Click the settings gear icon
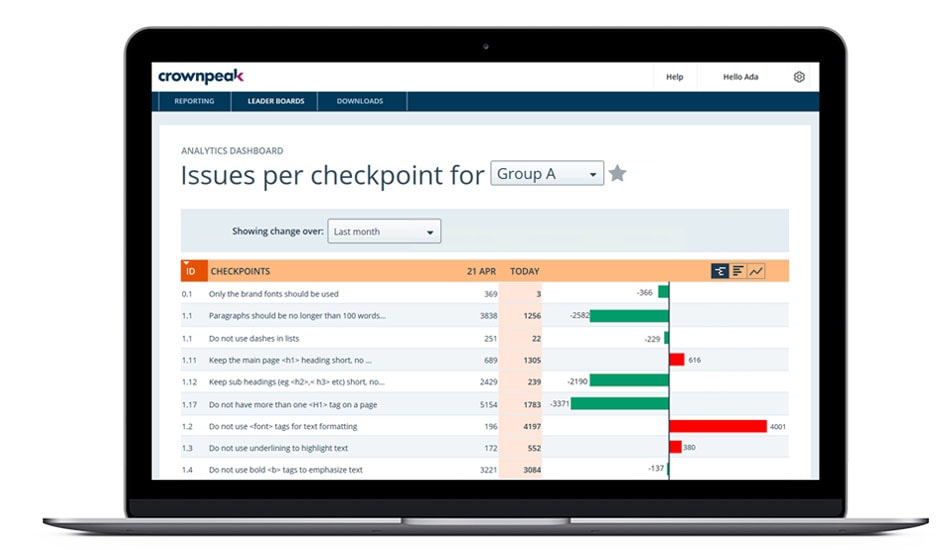Image resolution: width=947 pixels, height=550 pixels. coord(798,77)
